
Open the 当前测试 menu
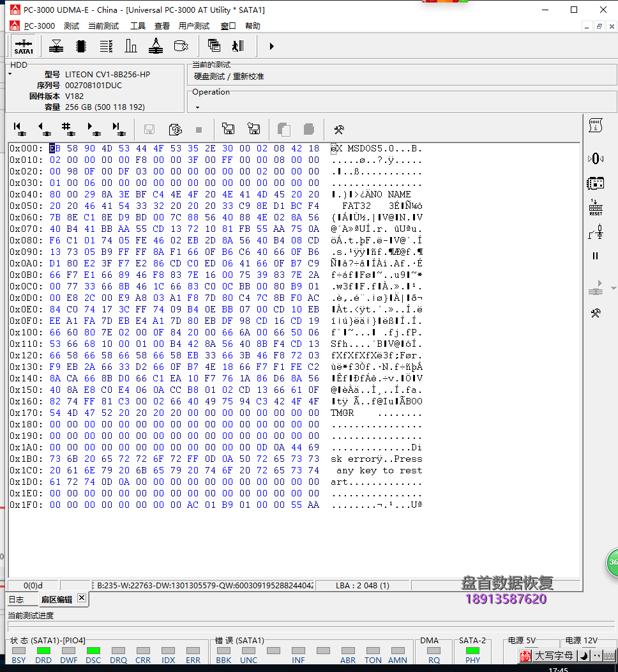103,26
